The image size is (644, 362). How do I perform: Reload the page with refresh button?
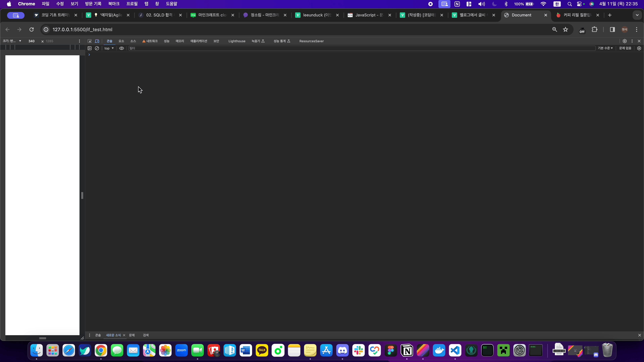tap(32, 29)
